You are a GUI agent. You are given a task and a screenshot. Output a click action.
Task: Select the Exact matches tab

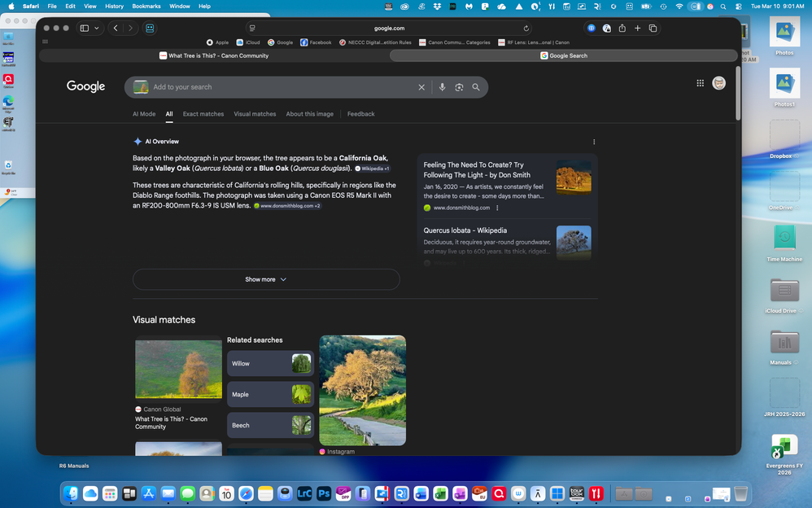[x=203, y=114]
